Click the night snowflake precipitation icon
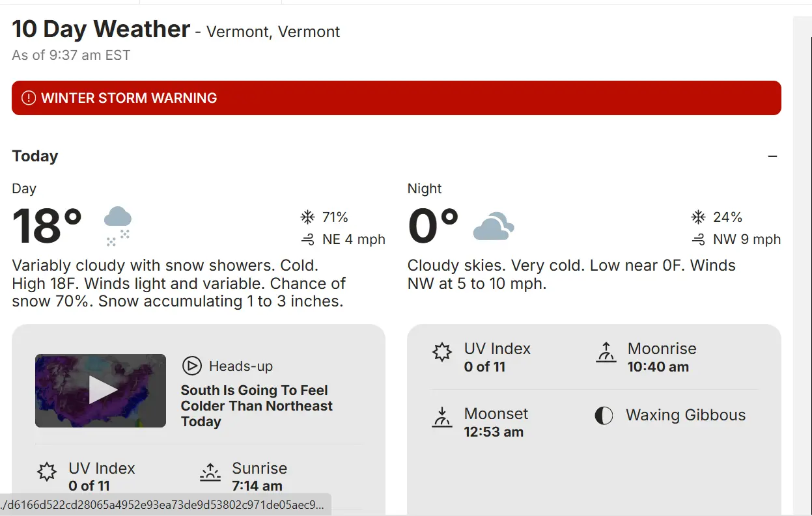Viewport: 812px width, 516px height. [x=698, y=217]
